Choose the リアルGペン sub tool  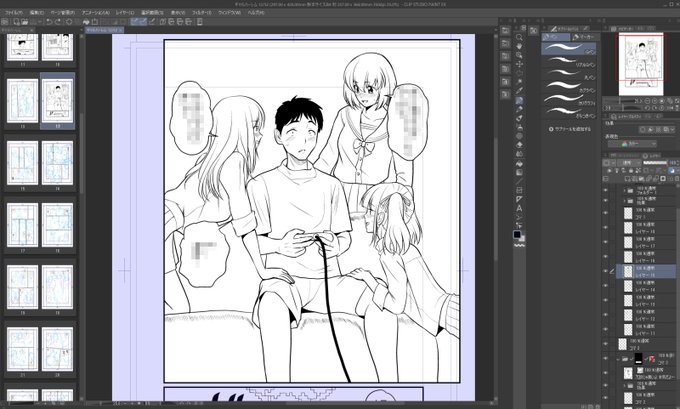(569, 62)
